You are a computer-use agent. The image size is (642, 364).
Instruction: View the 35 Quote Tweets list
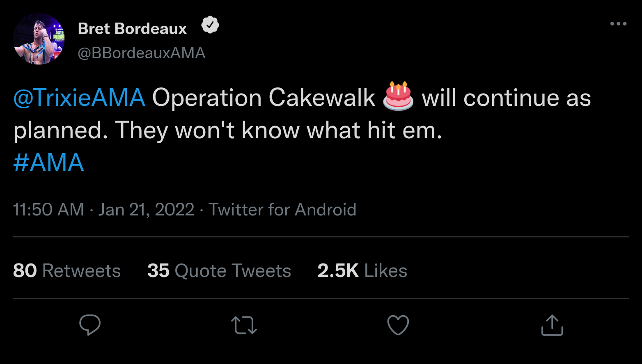(219, 271)
